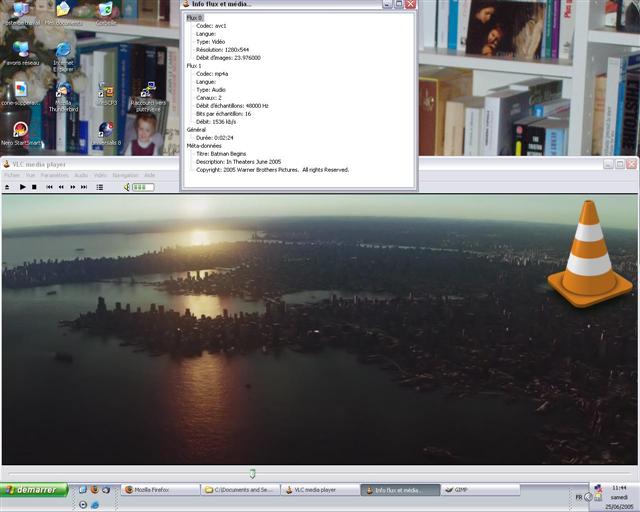Click the Poste de travail desktop icon
The image size is (640, 512).
pyautogui.click(x=21, y=13)
